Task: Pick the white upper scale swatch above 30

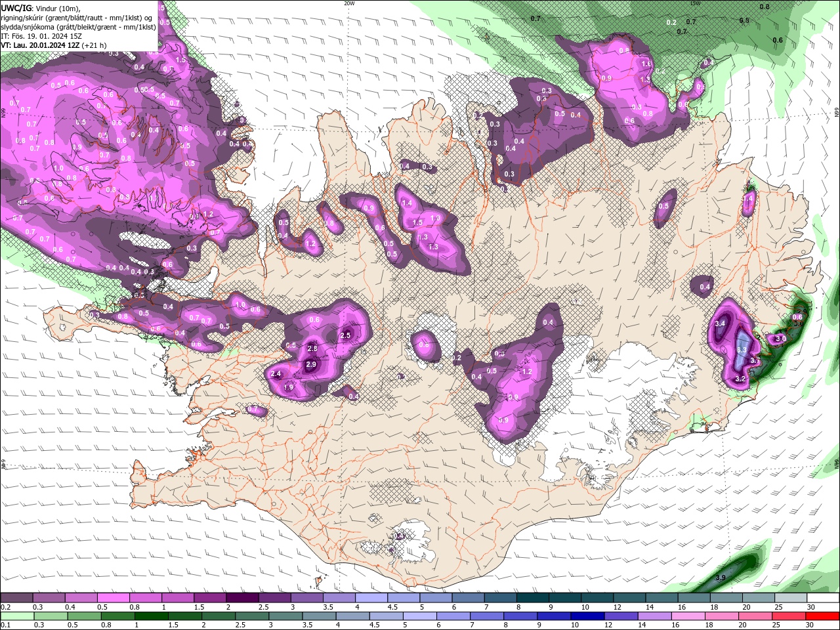Action: coord(824,597)
